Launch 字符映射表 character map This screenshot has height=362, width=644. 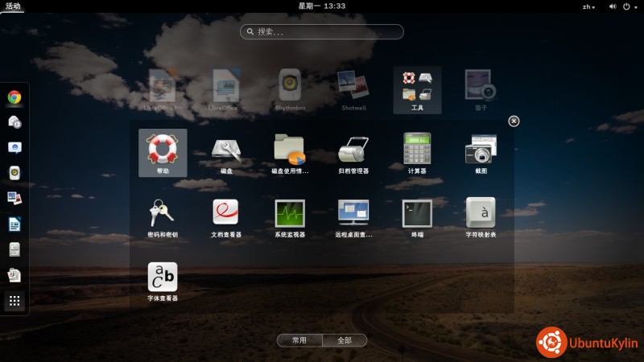tap(481, 214)
